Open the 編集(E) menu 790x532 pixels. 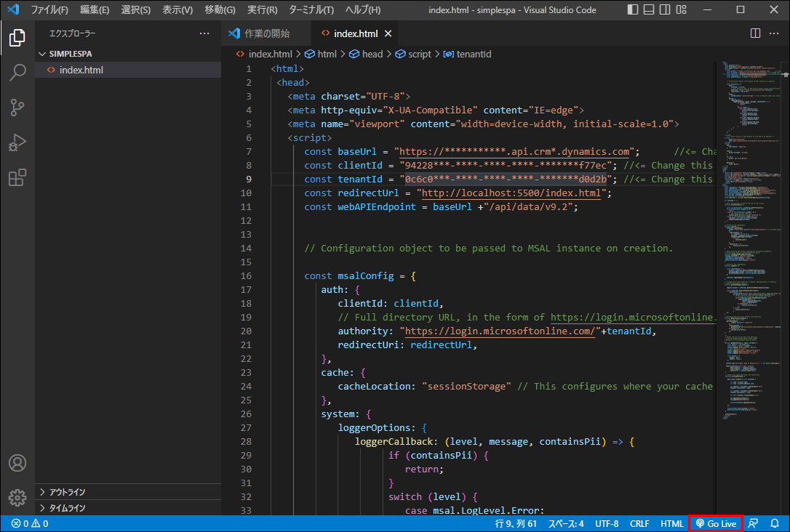pyautogui.click(x=95, y=9)
